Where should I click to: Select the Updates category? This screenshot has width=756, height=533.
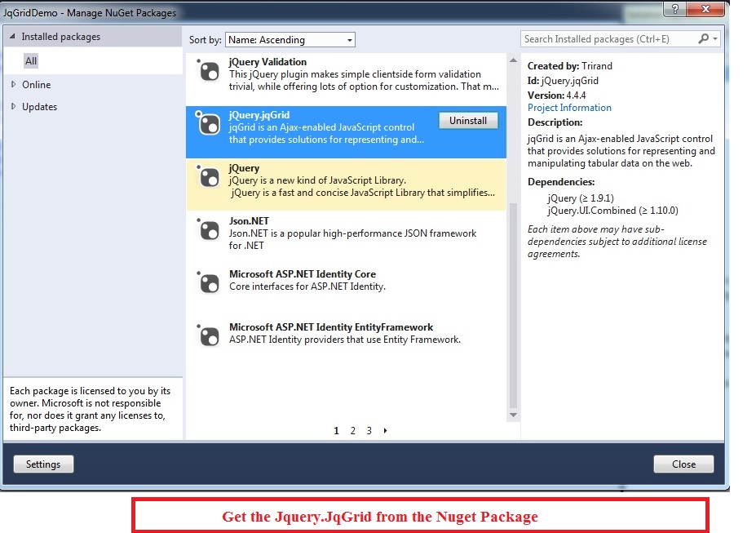[39, 107]
